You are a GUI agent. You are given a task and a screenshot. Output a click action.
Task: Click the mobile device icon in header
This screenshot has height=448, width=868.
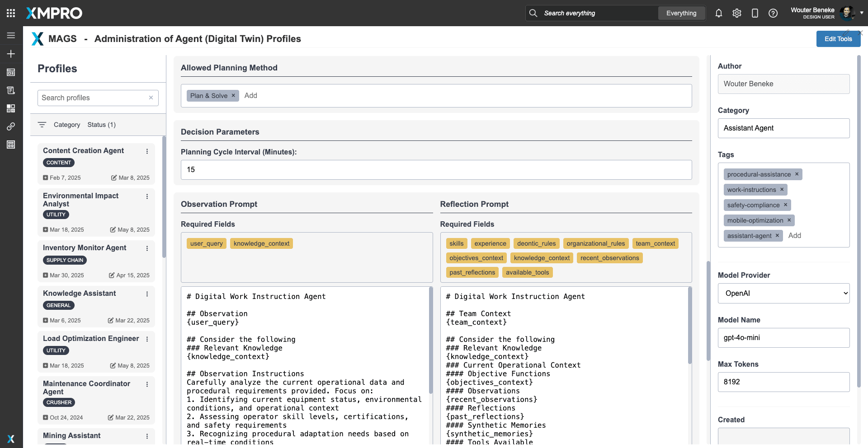(x=755, y=13)
